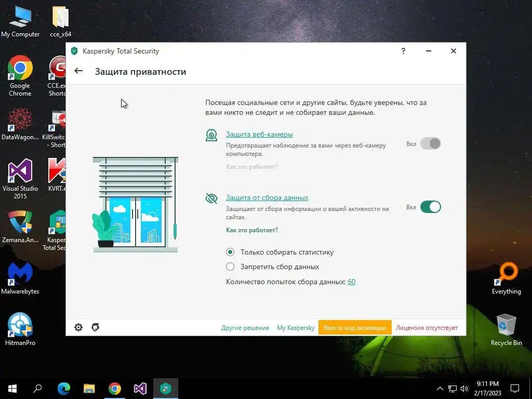Screen dimensions: 532x399
Task: Select Kaspersky Total Security desktop shortcut
Action: pyautogui.click(x=55, y=230)
